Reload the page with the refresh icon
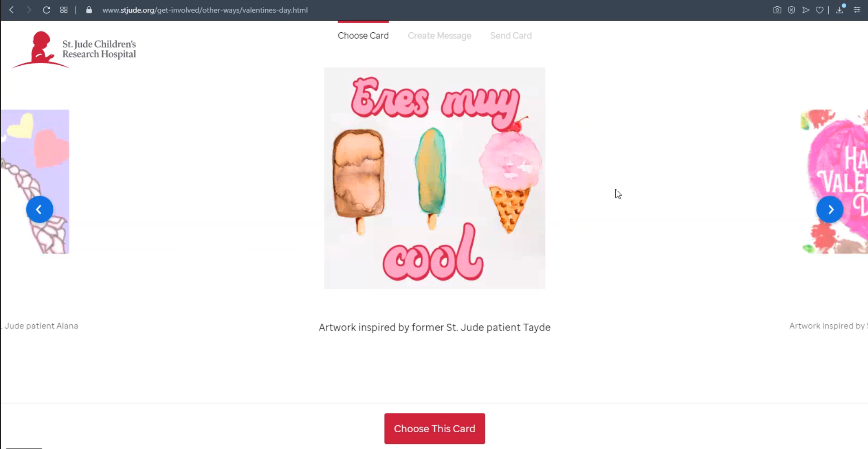 pyautogui.click(x=46, y=10)
